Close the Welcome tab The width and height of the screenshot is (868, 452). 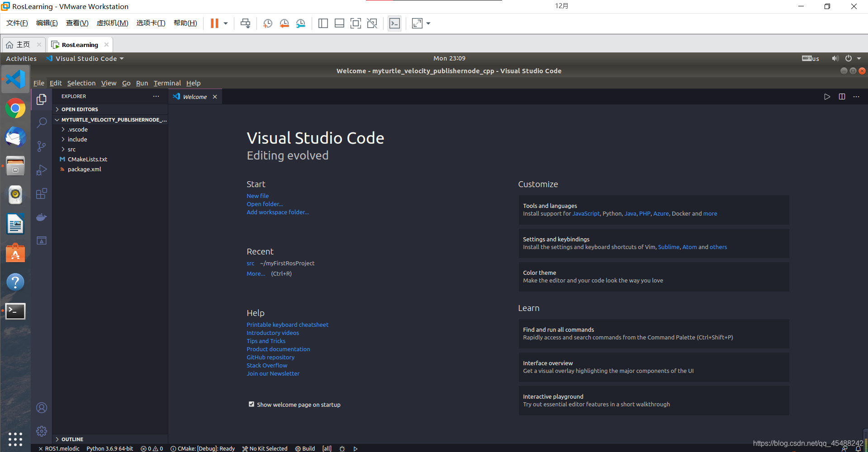[215, 97]
